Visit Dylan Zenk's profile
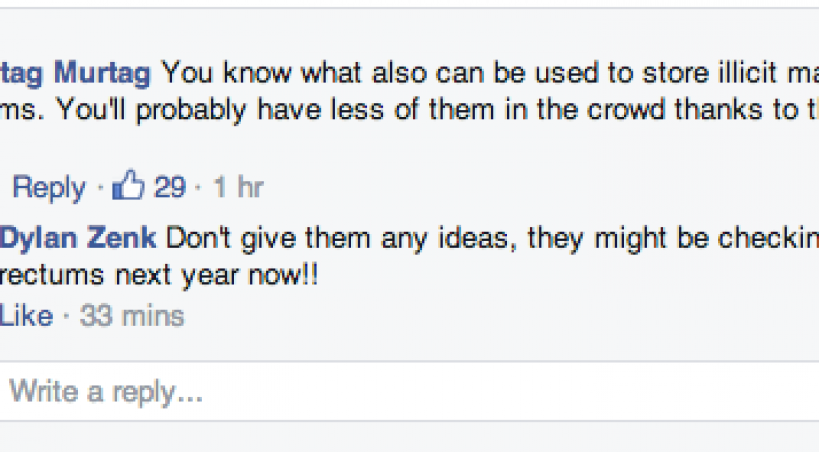Image resolution: width=819 pixels, height=452 pixels. 78,238
